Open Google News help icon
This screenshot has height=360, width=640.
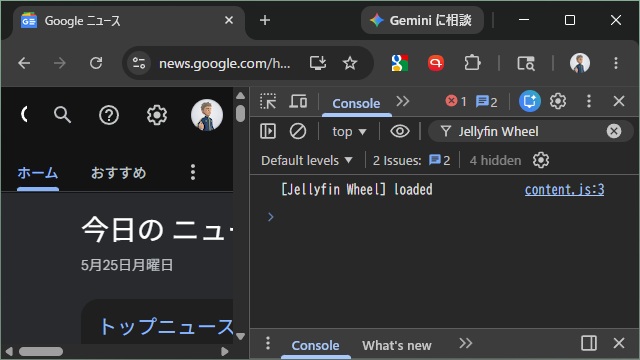pyautogui.click(x=109, y=115)
